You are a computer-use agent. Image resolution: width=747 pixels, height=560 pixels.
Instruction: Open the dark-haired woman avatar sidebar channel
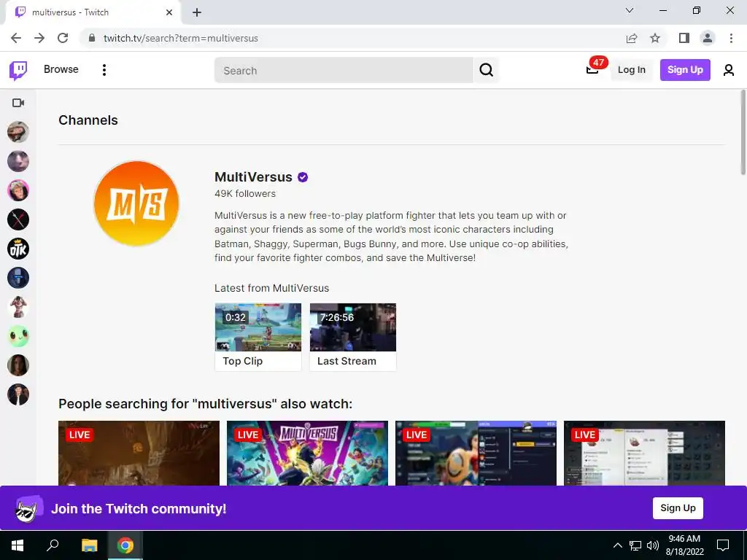click(x=18, y=365)
